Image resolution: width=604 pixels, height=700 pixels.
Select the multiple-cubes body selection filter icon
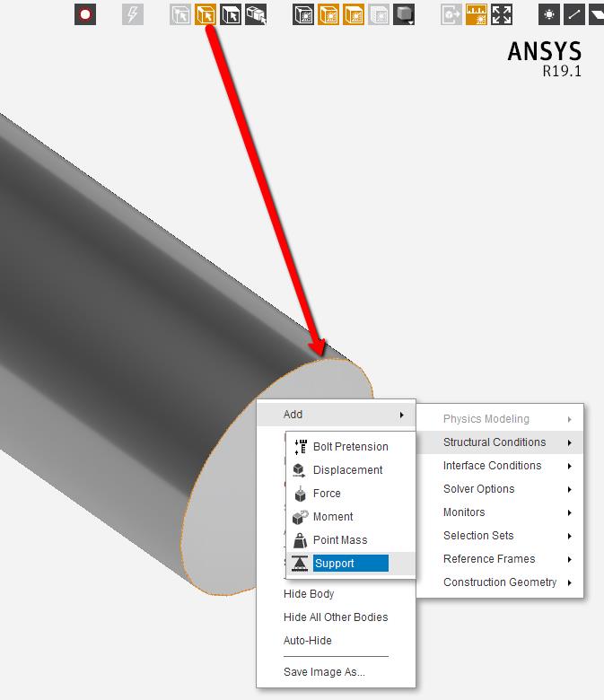[x=257, y=14]
